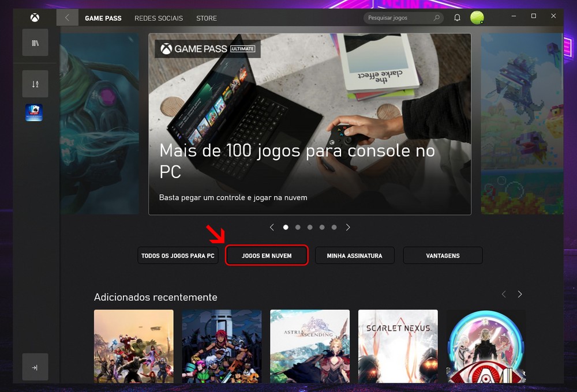Select the first carousel page dot

coord(286,227)
